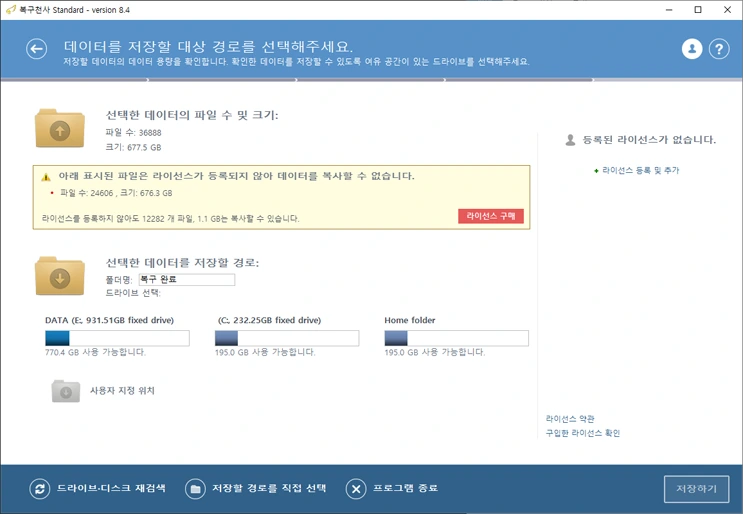The width and height of the screenshot is (743, 514).
Task: Click the 폴더명 label
Action: click(119, 280)
